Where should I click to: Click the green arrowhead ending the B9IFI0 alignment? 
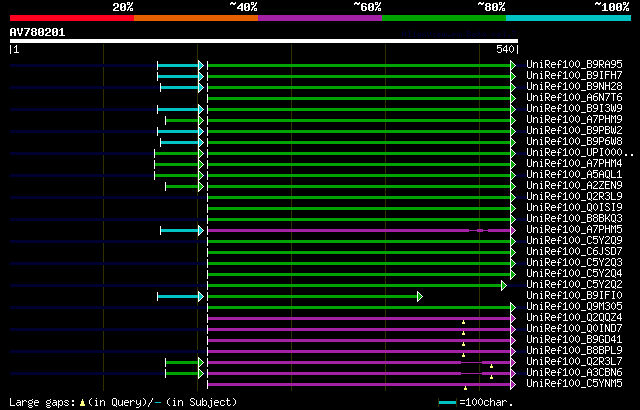420,297
